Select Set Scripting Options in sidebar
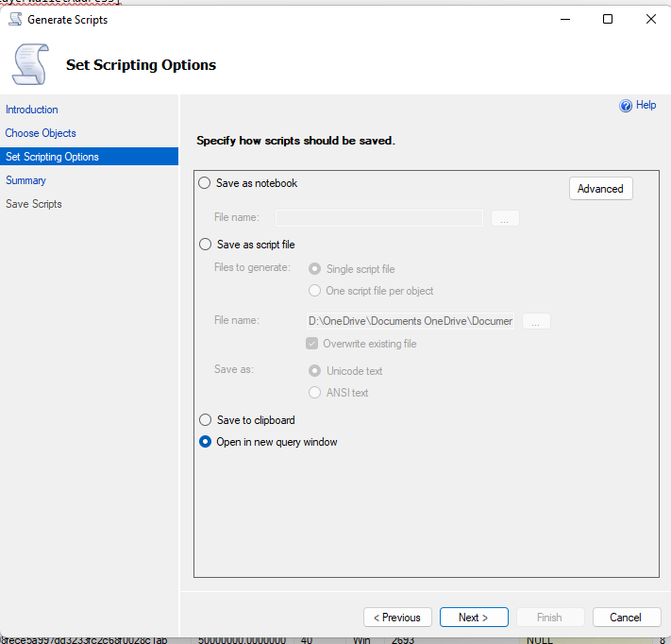Screen dimensions: 671x644 (52, 157)
